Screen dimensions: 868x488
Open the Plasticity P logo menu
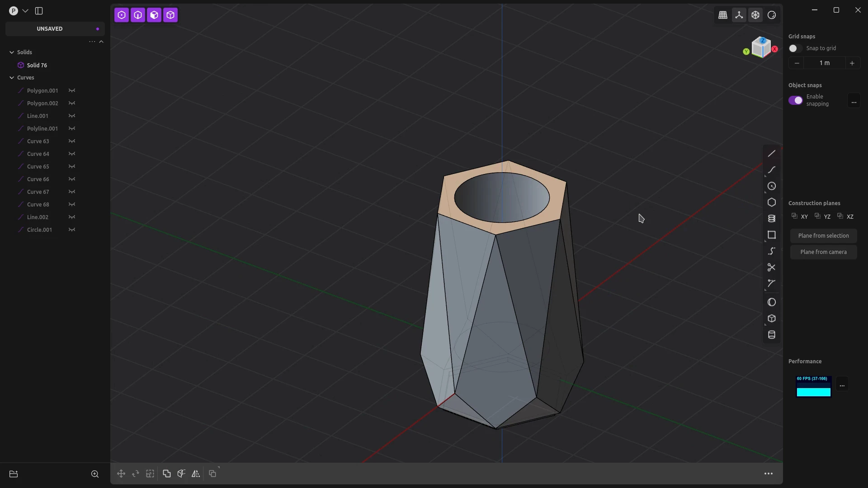point(14,11)
